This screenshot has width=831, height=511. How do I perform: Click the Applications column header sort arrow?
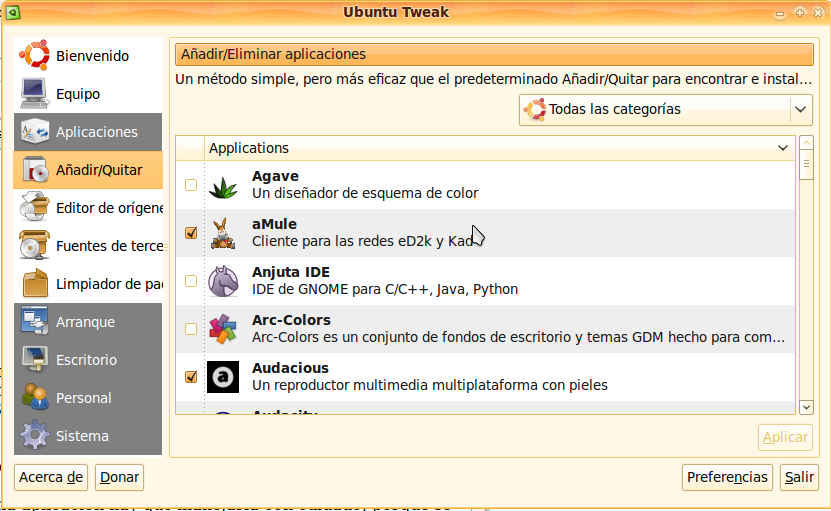point(783,148)
